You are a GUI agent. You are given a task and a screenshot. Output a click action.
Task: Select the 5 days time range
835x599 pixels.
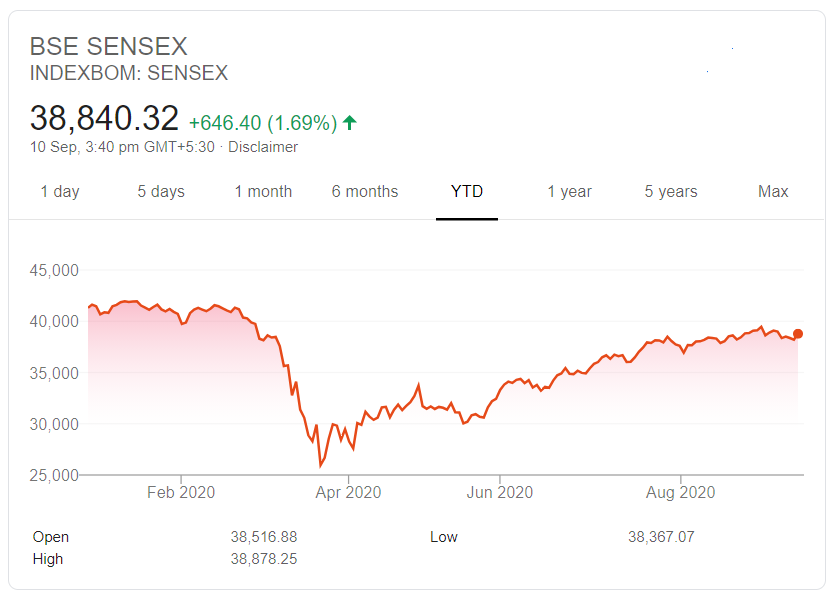pyautogui.click(x=160, y=191)
